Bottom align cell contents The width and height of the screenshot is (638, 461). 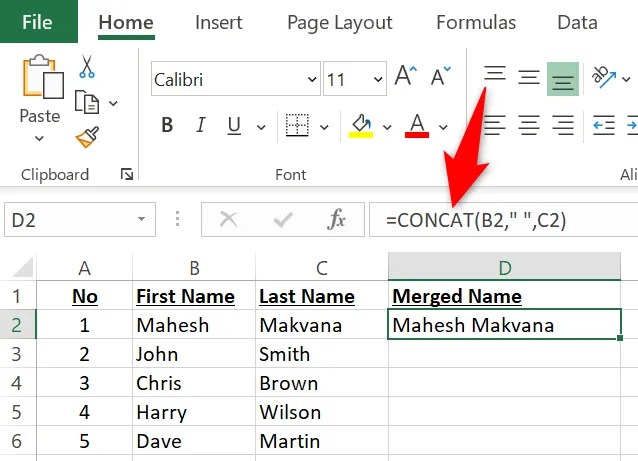coord(563,79)
